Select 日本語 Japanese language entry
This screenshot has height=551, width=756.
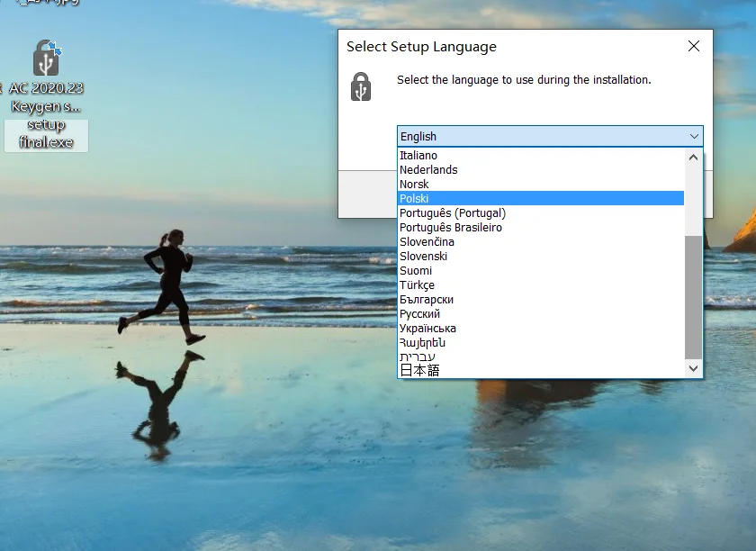tap(541, 371)
